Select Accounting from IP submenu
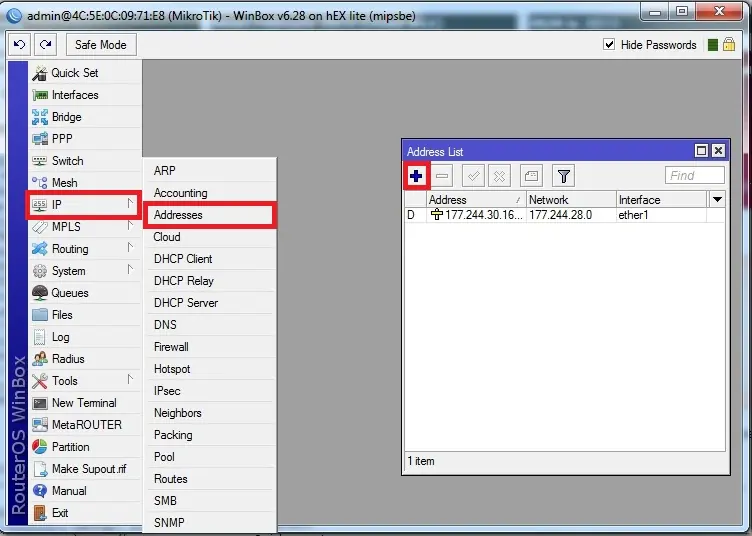 (210, 193)
